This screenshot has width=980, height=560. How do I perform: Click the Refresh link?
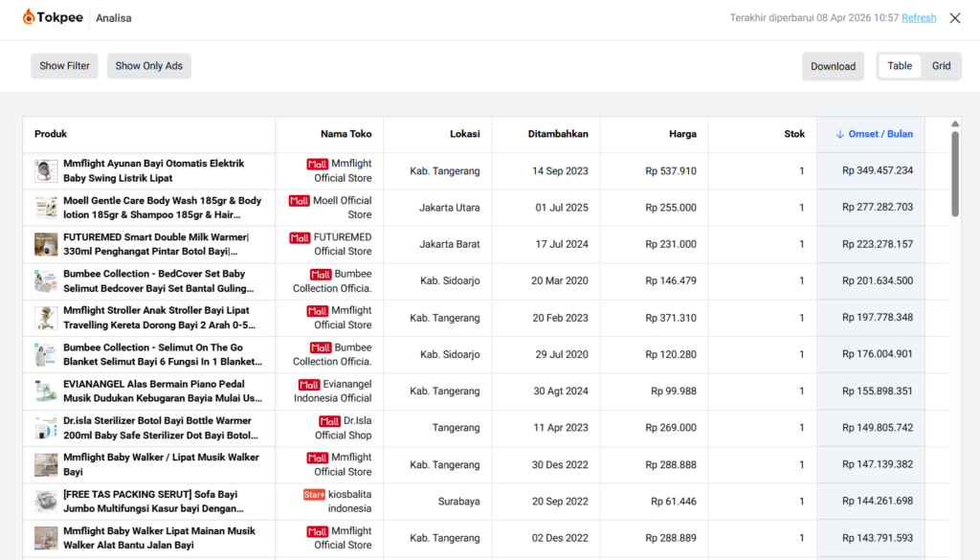[x=919, y=18]
